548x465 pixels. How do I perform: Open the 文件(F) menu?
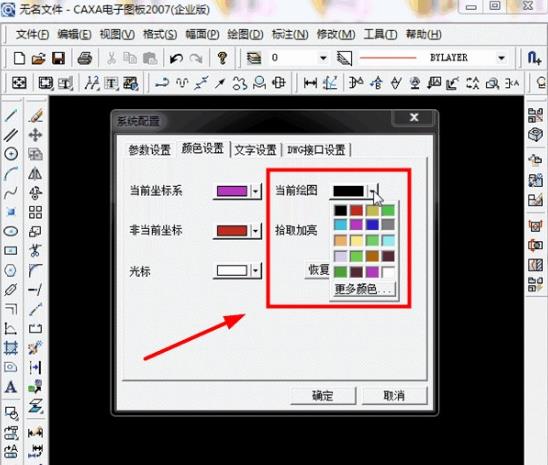point(32,35)
